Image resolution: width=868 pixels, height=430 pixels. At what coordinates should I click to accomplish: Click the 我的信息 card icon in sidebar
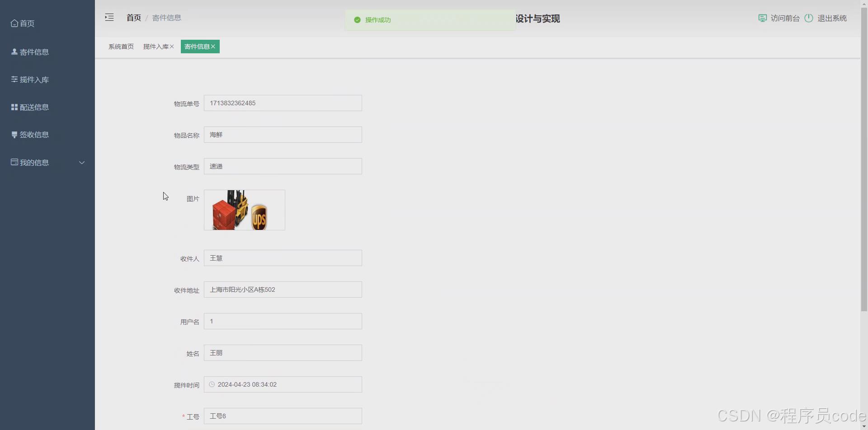tap(14, 162)
